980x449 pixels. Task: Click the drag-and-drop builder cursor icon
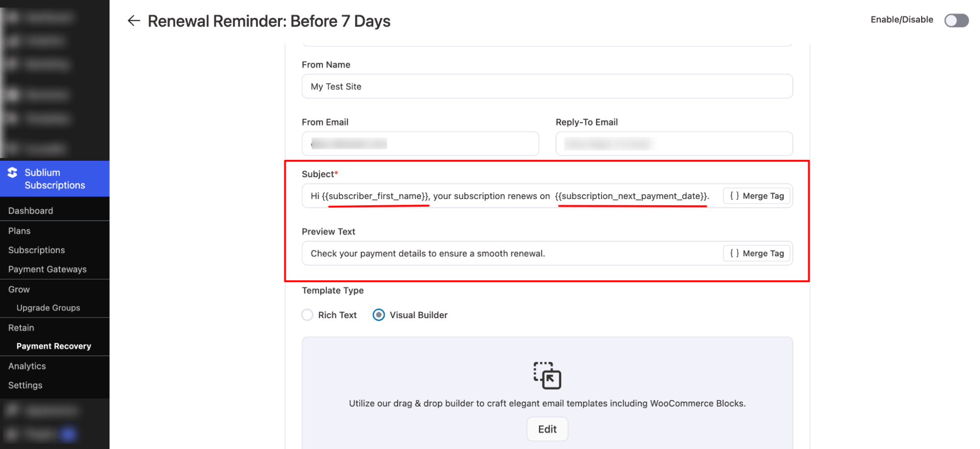pyautogui.click(x=547, y=375)
